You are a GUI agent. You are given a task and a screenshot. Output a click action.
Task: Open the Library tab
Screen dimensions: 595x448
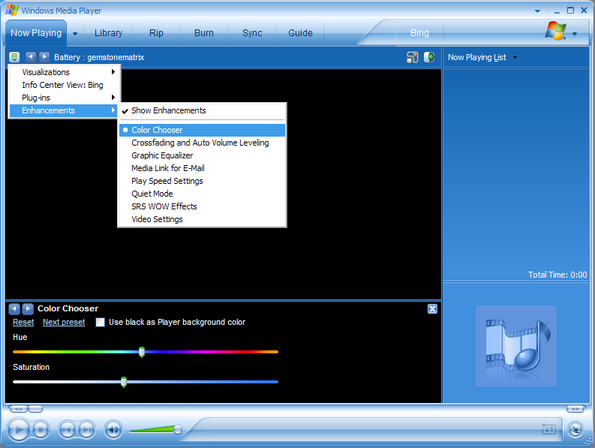coord(108,33)
